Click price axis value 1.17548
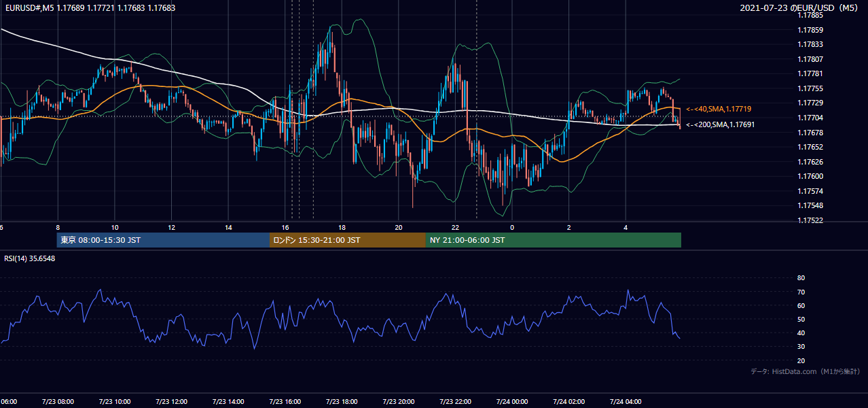The width and height of the screenshot is (868, 408). [811, 205]
